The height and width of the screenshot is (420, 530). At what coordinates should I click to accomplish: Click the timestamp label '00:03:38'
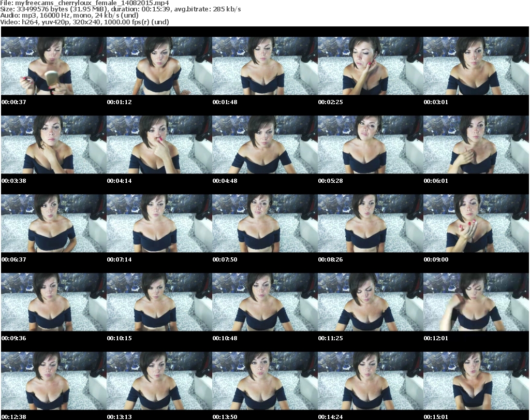(x=14, y=181)
